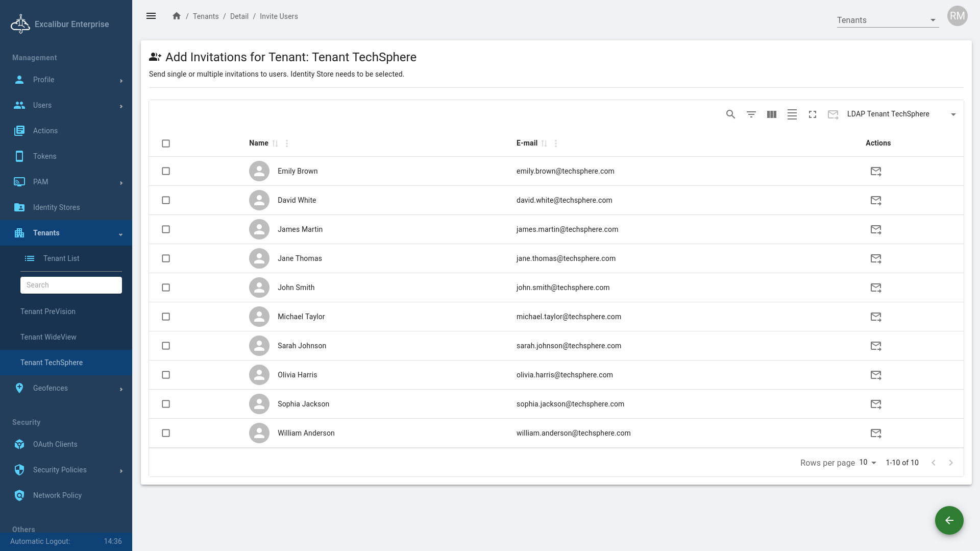
Task: Check the box for Sarah Johnson
Action: click(x=166, y=346)
